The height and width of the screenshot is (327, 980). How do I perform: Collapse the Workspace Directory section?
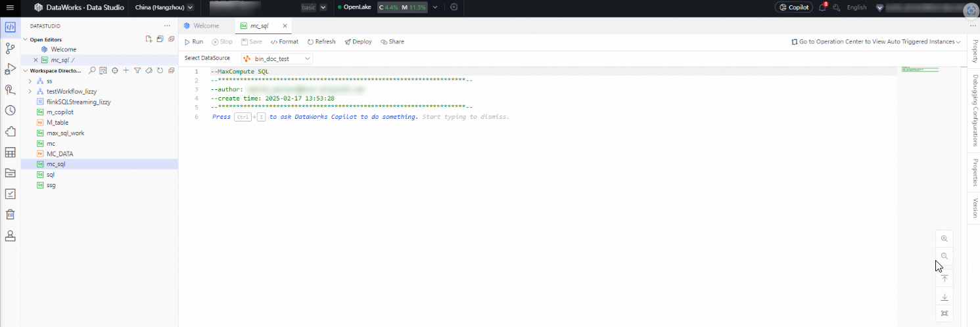point(26,70)
